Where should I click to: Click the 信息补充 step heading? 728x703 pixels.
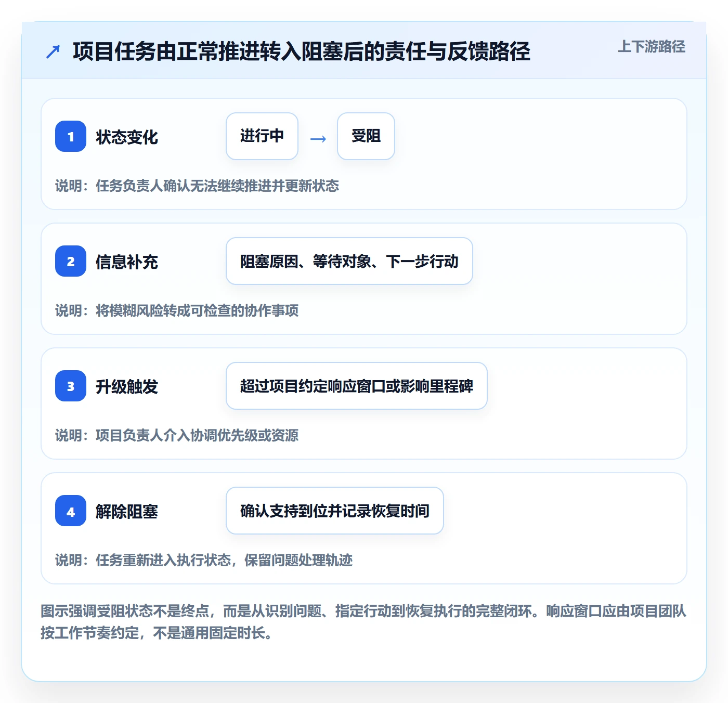coord(127,262)
